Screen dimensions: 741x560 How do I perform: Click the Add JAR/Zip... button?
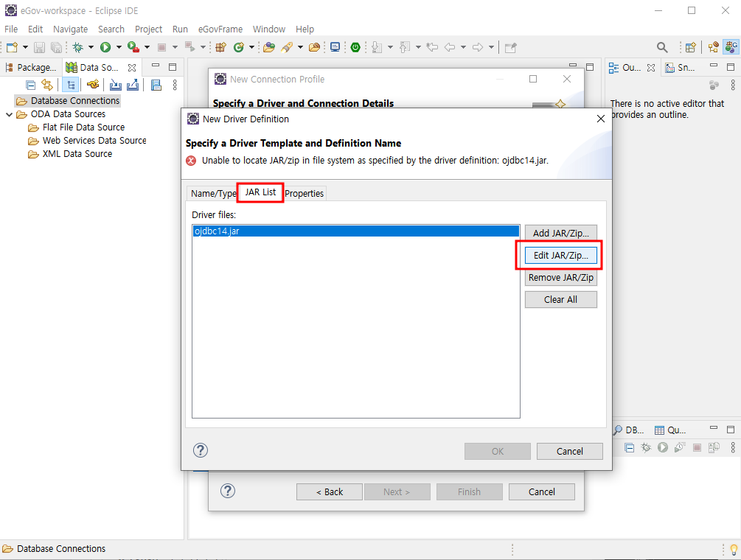click(561, 234)
